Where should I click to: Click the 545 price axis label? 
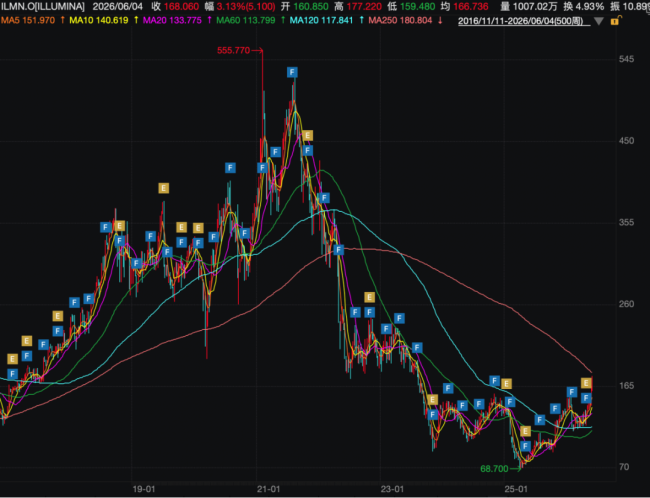(x=626, y=59)
